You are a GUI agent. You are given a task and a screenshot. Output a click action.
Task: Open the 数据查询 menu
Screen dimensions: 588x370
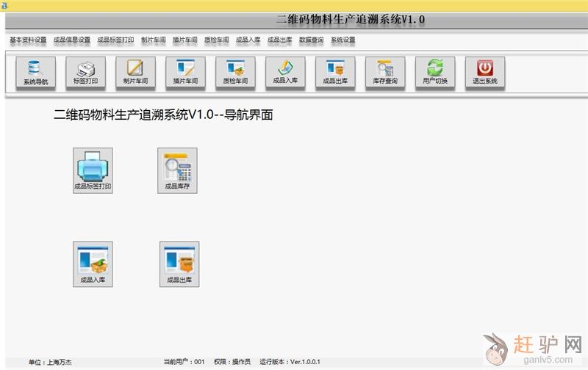click(312, 40)
